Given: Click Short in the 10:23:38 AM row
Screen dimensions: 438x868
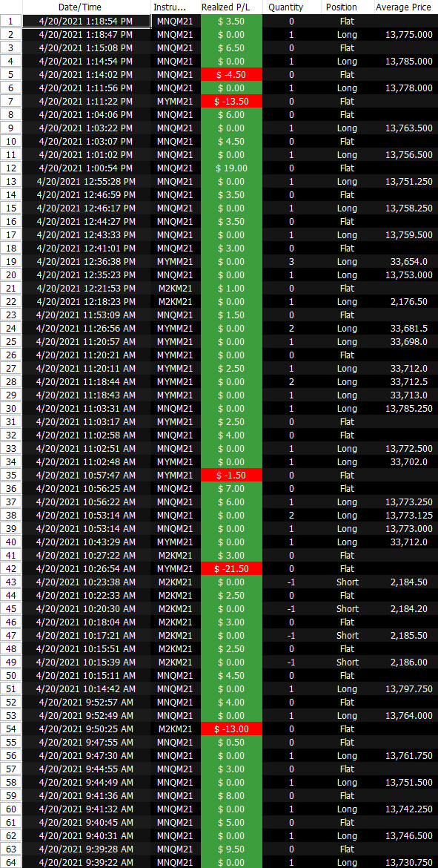Looking at the screenshot, I should tap(347, 582).
